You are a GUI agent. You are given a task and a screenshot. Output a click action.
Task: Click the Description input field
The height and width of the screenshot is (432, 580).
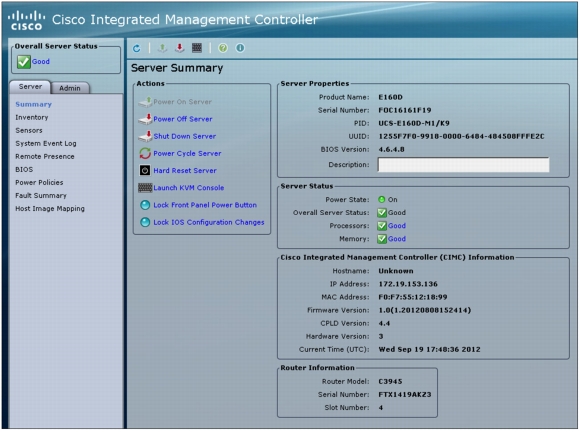463,165
